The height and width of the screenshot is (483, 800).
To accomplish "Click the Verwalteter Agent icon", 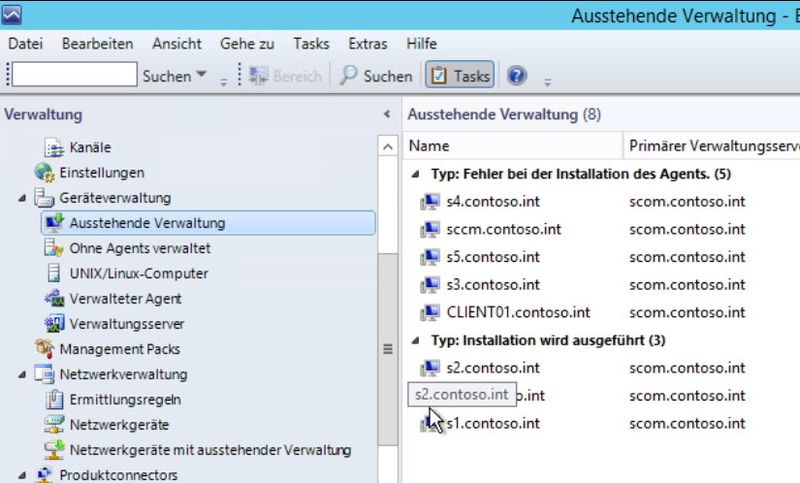I will click(54, 298).
